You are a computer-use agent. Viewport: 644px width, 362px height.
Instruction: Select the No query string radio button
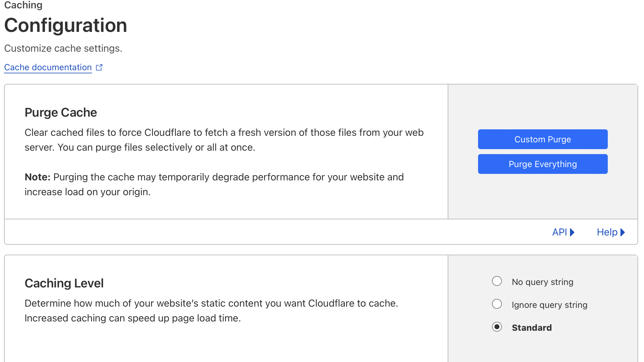497,281
